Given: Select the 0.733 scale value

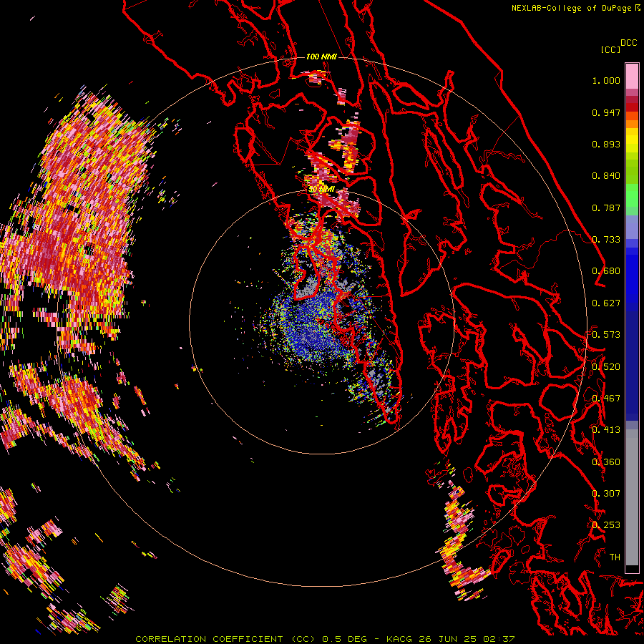Looking at the screenshot, I should (x=606, y=240).
